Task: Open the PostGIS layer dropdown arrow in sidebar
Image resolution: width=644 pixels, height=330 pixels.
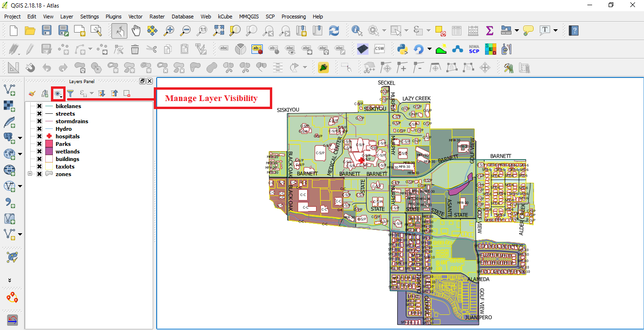Action: click(x=20, y=138)
